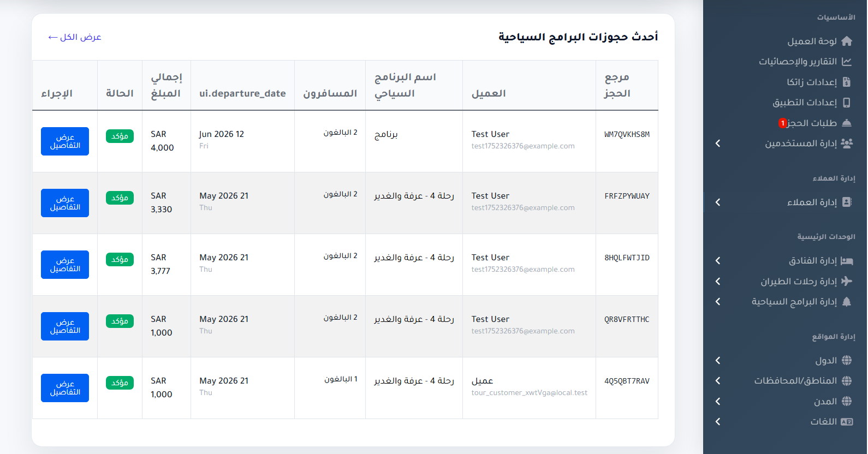Expand the الدول submenu chevron
The image size is (868, 454).
point(718,360)
